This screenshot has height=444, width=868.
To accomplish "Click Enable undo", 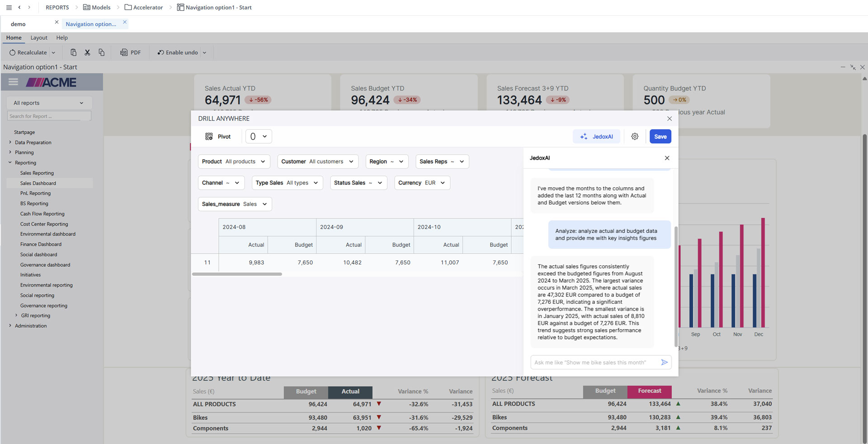I will (x=178, y=52).
